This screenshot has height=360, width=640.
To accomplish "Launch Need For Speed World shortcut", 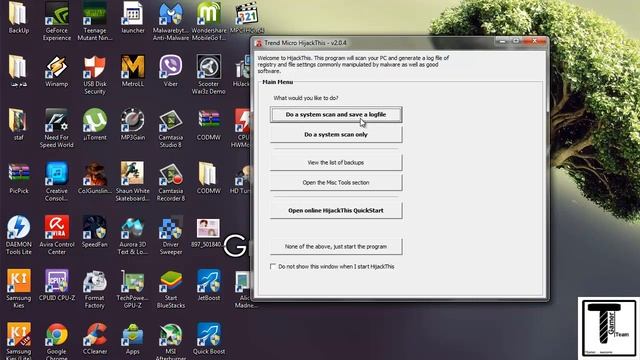I will pos(56,128).
